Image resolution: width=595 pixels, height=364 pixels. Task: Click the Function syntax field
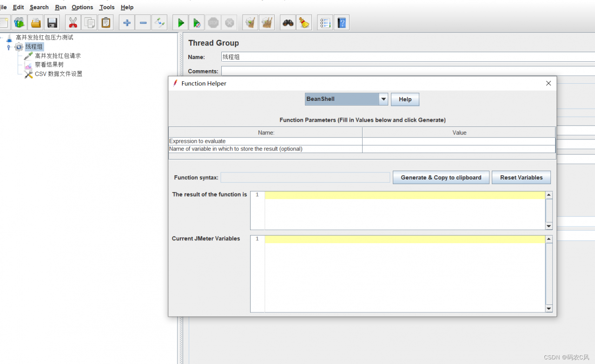[x=305, y=178]
